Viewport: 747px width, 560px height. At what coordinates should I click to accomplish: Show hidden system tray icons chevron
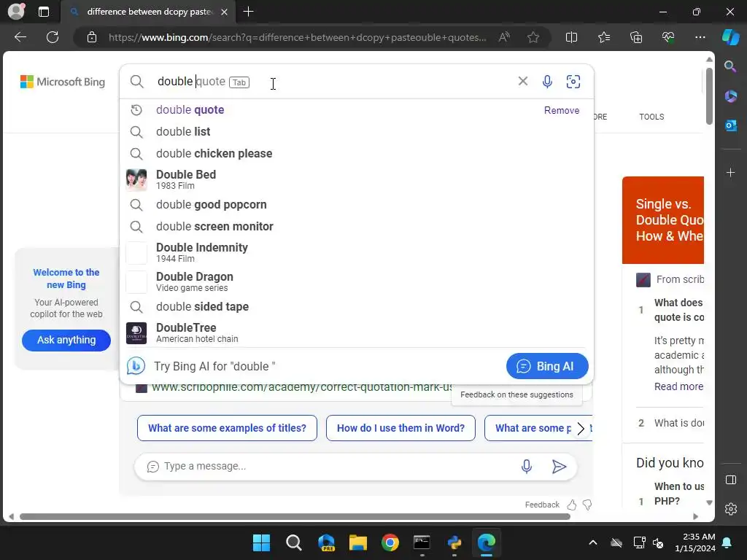click(592, 542)
